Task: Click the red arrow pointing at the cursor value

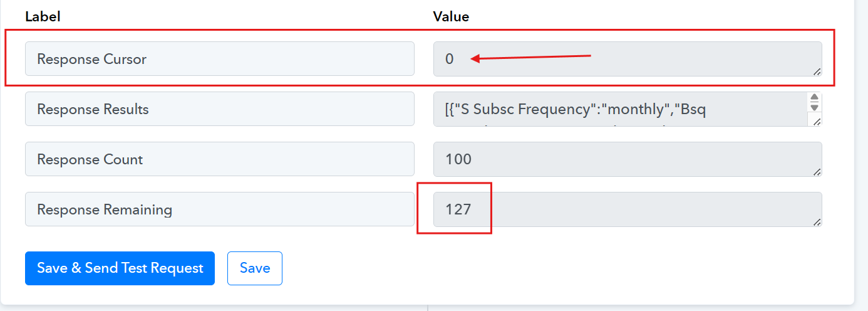Action: pos(531,58)
